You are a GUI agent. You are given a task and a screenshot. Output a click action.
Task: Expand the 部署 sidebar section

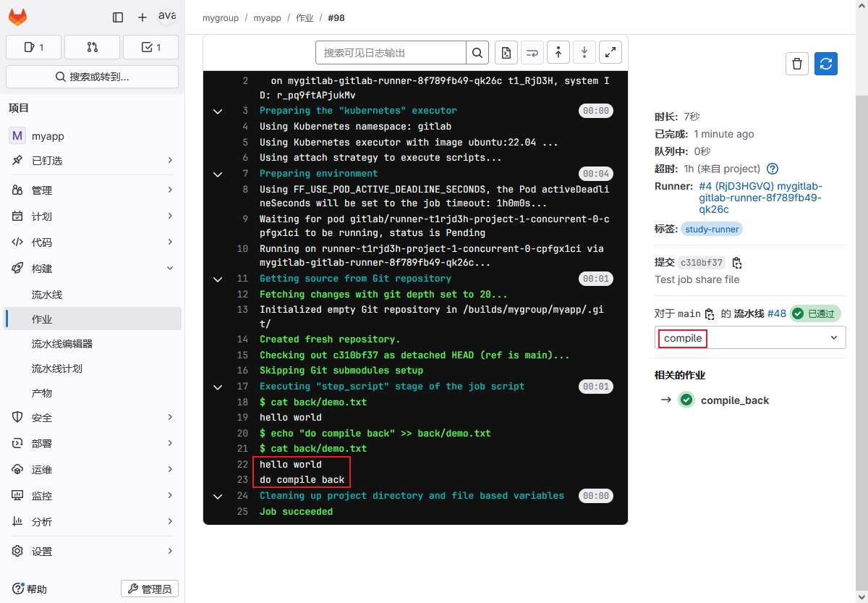pyautogui.click(x=93, y=444)
